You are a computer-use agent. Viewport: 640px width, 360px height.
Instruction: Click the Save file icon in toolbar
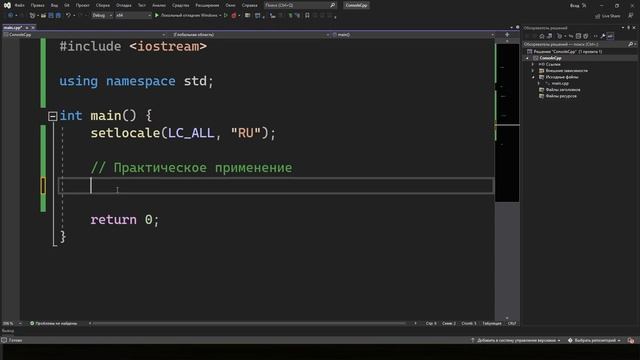[51, 16]
